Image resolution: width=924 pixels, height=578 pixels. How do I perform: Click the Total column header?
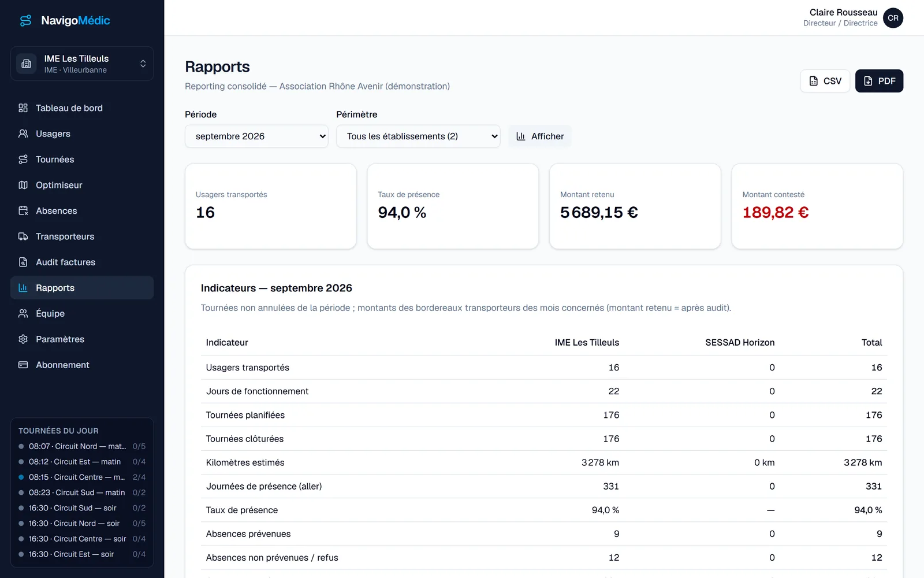pyautogui.click(x=871, y=343)
